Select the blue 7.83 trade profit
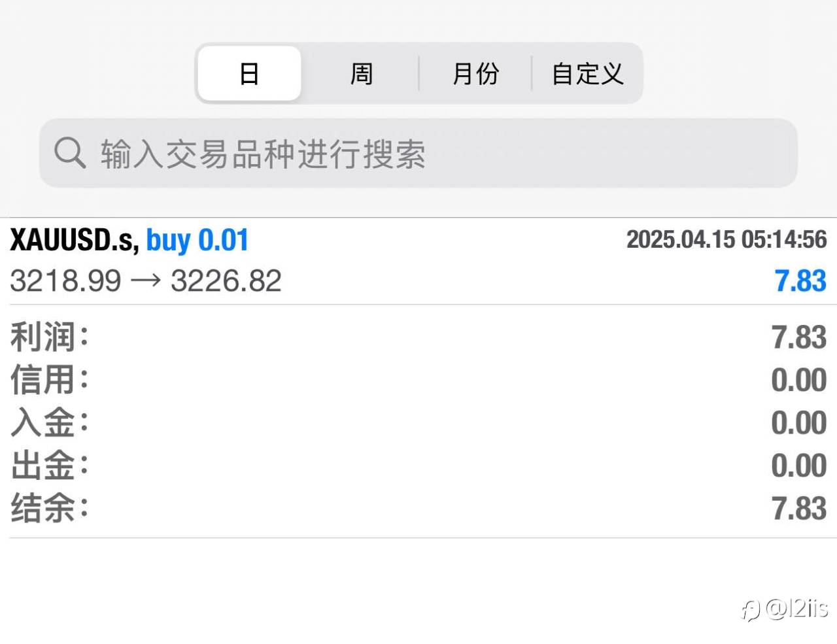 (800, 281)
